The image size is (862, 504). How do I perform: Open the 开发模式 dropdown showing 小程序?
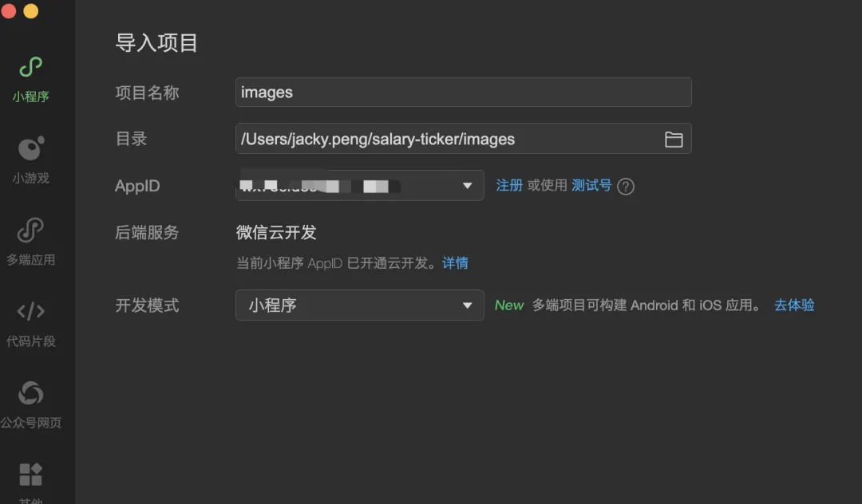tap(359, 305)
